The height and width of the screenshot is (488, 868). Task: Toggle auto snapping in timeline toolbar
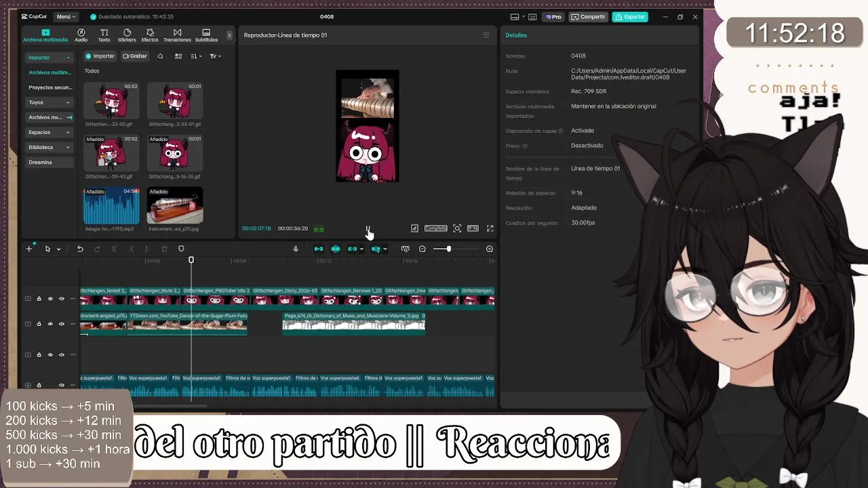[336, 249]
